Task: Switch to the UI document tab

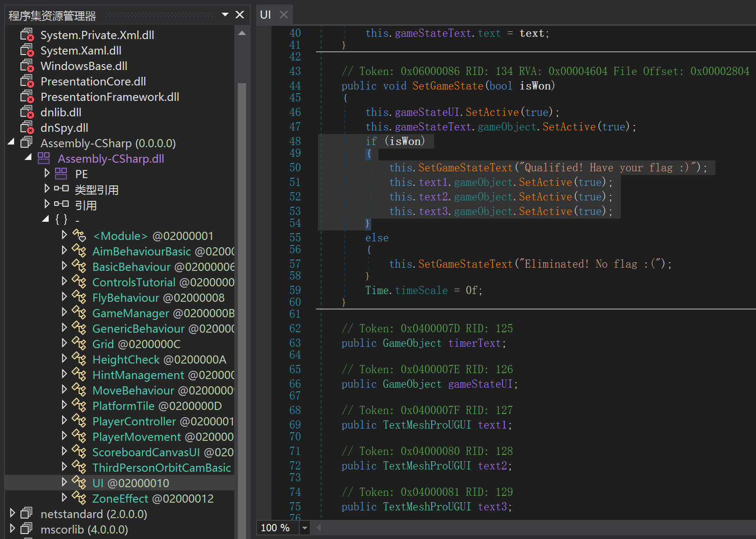Action: [x=266, y=15]
